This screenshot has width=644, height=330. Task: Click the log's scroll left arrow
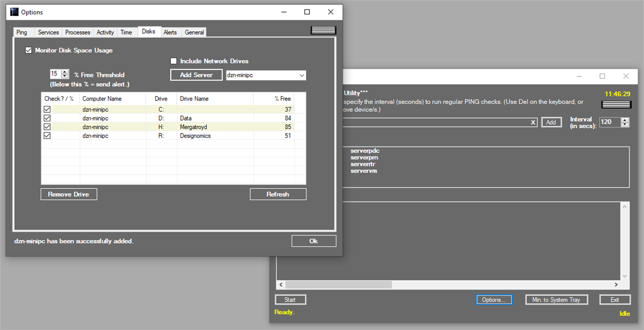coord(281,284)
